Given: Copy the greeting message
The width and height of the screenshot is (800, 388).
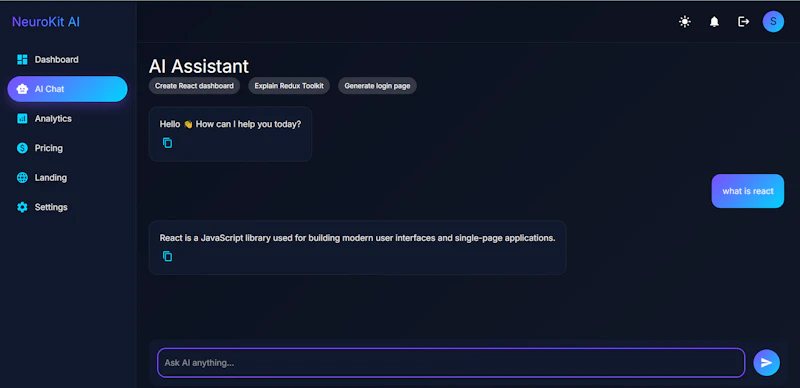Looking at the screenshot, I should pyautogui.click(x=167, y=143).
